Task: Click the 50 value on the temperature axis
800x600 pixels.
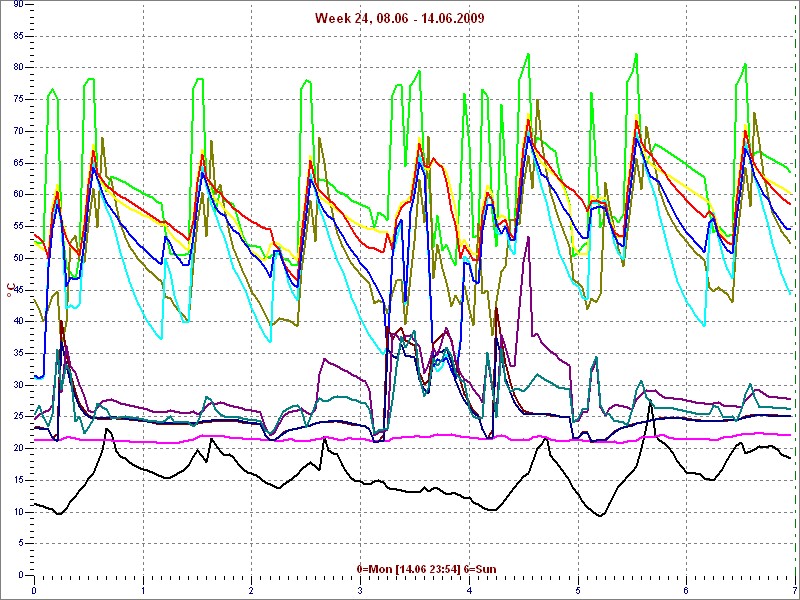Action: coord(18,258)
